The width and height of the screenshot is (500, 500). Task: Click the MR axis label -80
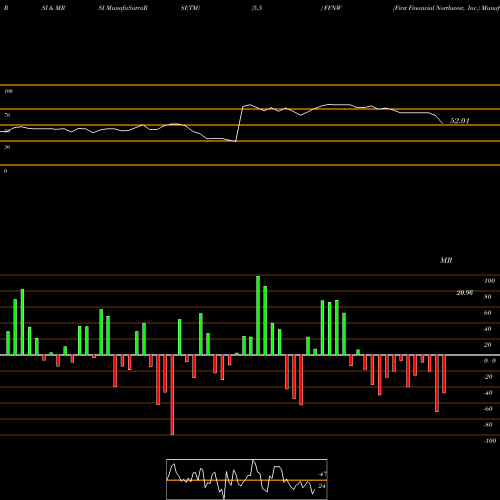click(488, 425)
